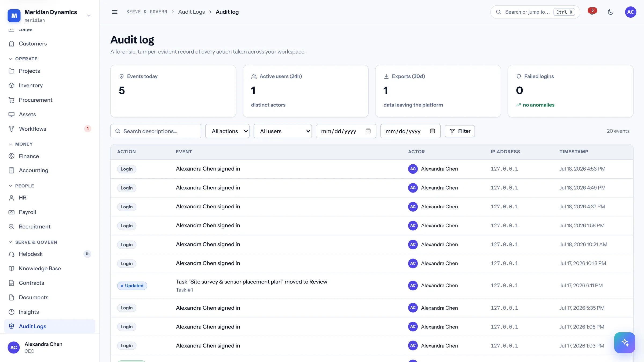Open the AC user avatar menu
Screen dimensions: 644x362
[x=631, y=12]
